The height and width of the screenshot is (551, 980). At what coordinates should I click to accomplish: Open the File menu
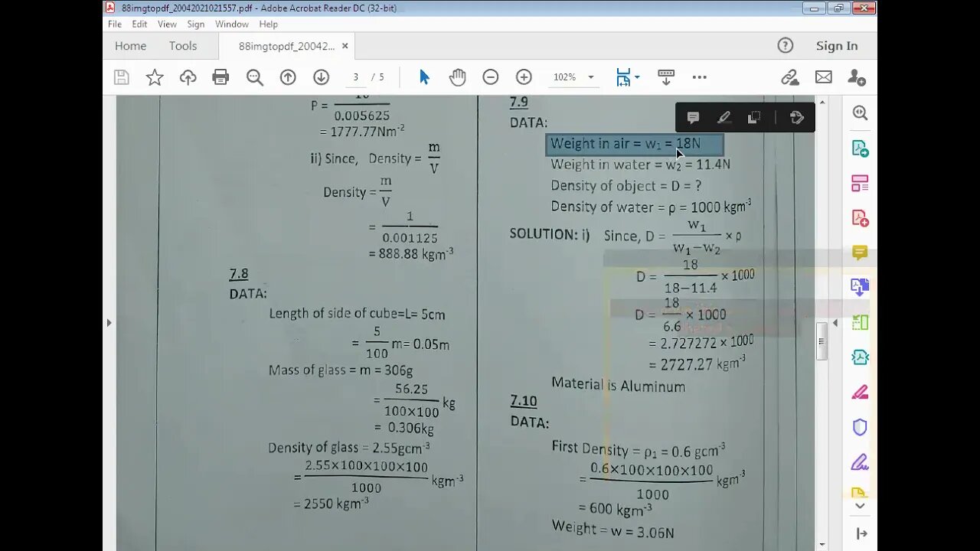[115, 24]
